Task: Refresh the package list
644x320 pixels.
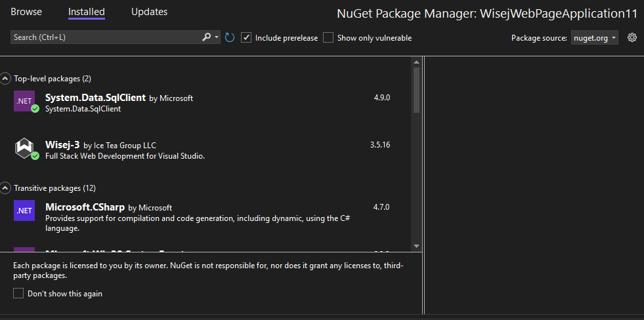Action: 230,38
